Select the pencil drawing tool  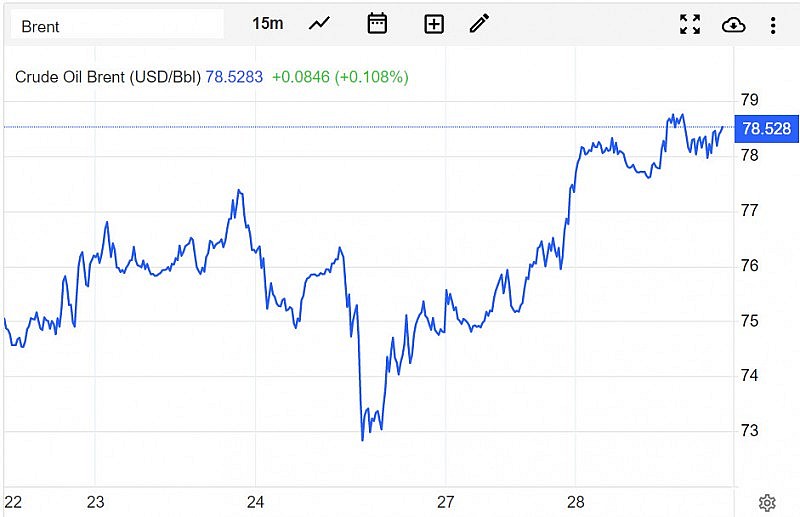[x=480, y=24]
